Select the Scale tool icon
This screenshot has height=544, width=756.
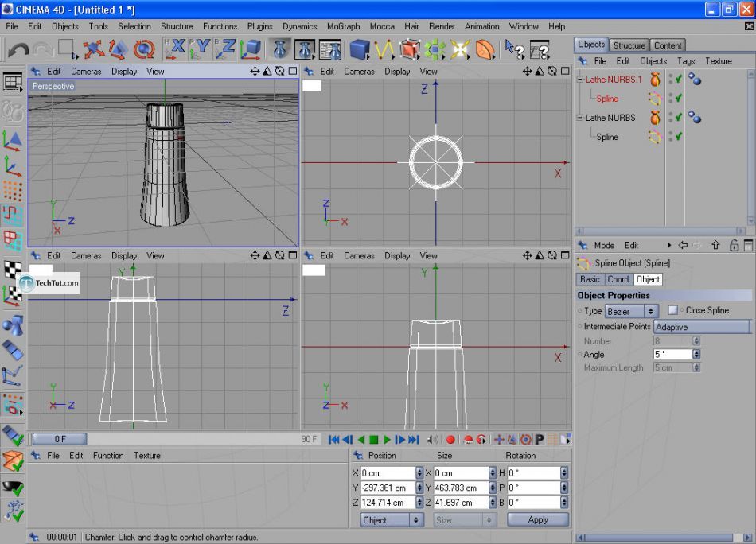(x=118, y=49)
